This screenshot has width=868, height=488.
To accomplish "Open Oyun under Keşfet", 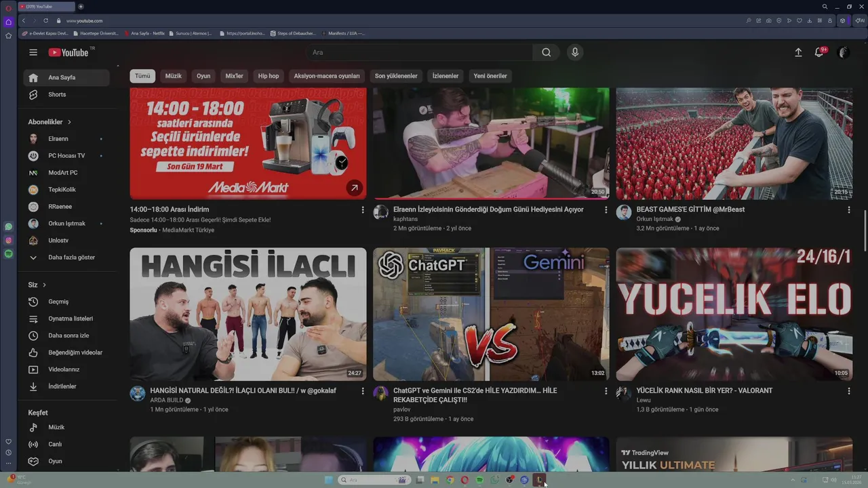I will pyautogui.click(x=66, y=461).
